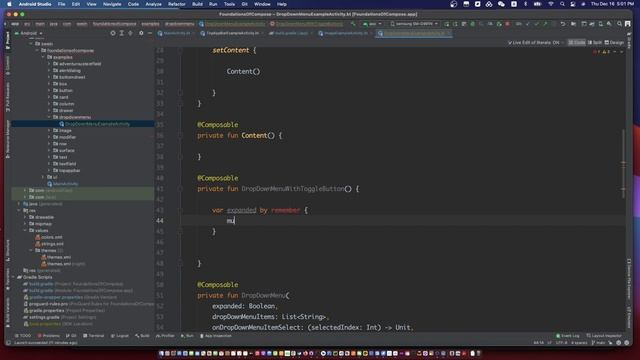Click the errors and warnings indicator
This screenshot has height=360, width=640.
[602, 52]
